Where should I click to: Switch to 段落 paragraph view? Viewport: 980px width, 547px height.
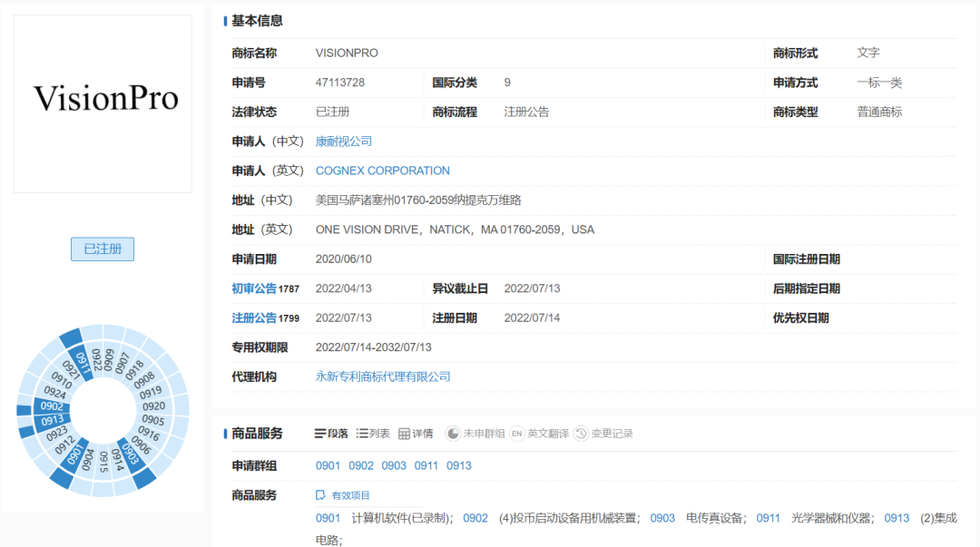pyautogui.click(x=331, y=434)
